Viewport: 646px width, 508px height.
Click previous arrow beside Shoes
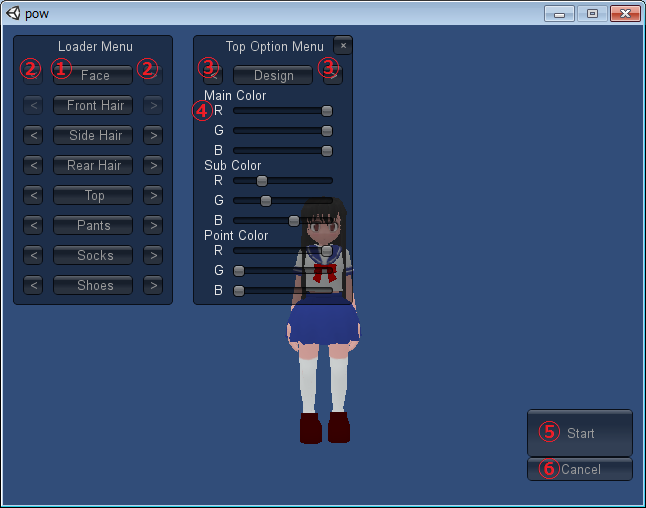33,285
